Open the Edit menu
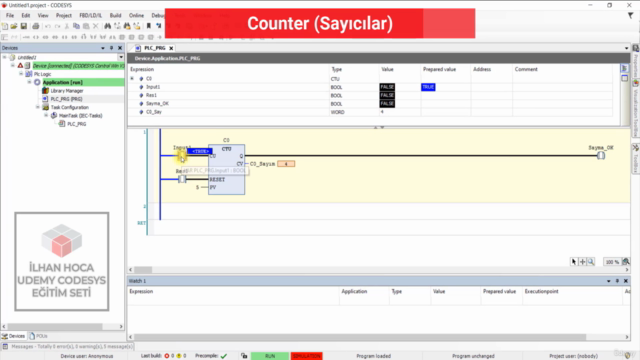 [26, 16]
